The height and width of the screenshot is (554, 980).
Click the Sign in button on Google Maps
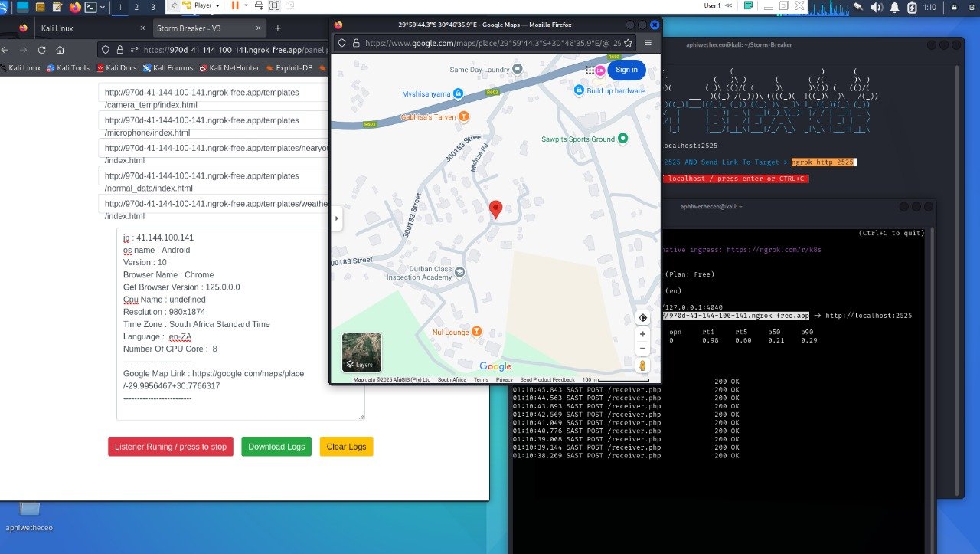click(x=626, y=70)
